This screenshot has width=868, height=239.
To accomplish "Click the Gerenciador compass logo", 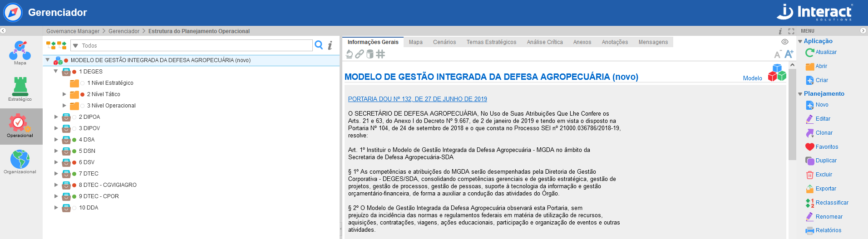I will [x=13, y=13].
